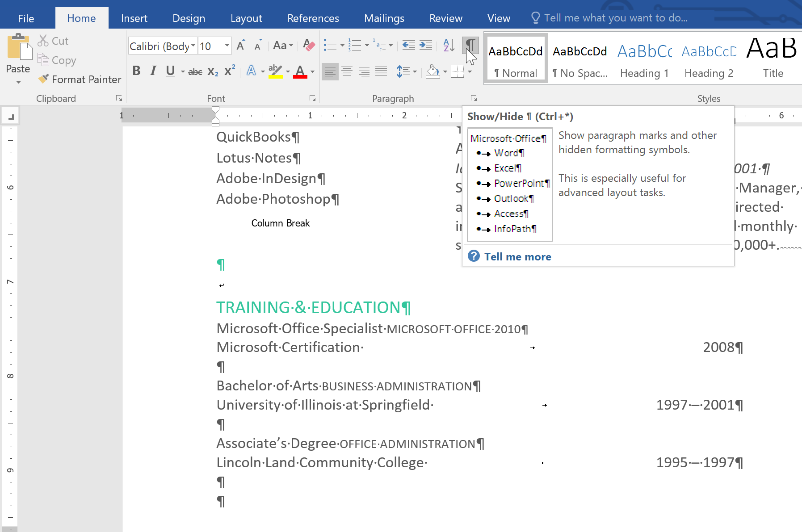Click the Tell me more link
The width and height of the screenshot is (802, 532).
[517, 257]
